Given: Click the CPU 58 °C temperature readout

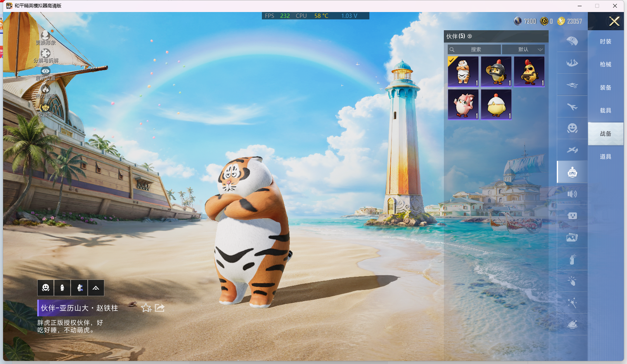Looking at the screenshot, I should pyautogui.click(x=312, y=16).
